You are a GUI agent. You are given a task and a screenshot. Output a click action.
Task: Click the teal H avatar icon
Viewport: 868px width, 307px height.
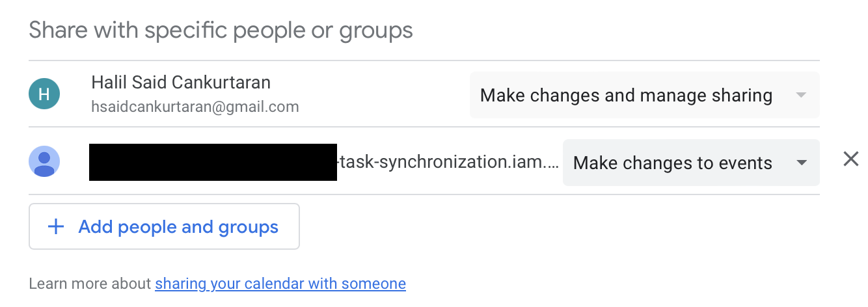tap(44, 94)
